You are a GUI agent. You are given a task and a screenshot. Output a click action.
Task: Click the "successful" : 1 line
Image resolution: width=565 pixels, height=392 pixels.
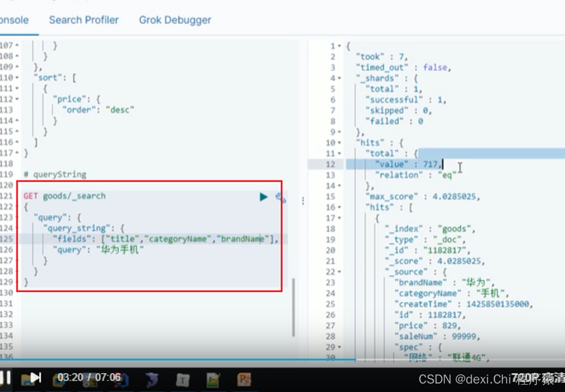[x=406, y=100]
